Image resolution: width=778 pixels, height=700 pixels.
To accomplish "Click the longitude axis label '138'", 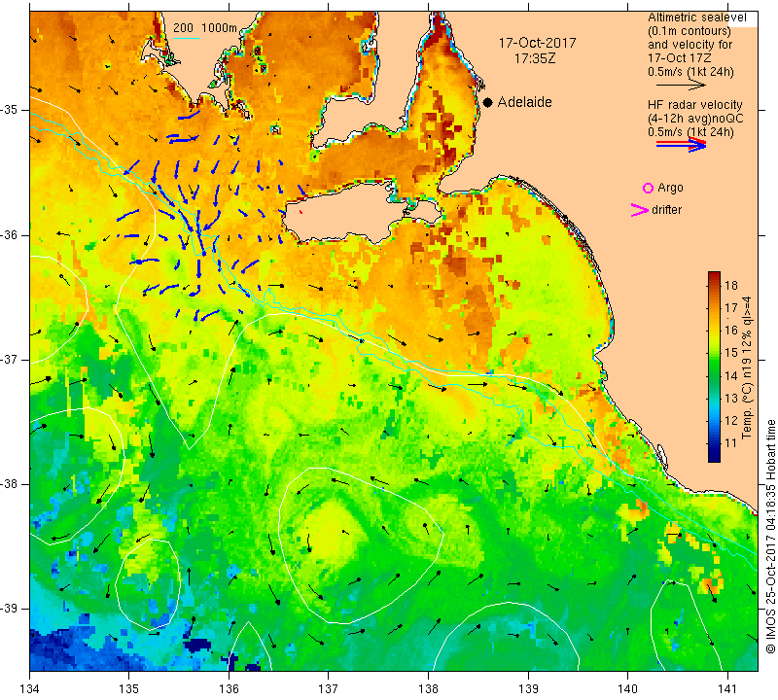I will pos(428,688).
